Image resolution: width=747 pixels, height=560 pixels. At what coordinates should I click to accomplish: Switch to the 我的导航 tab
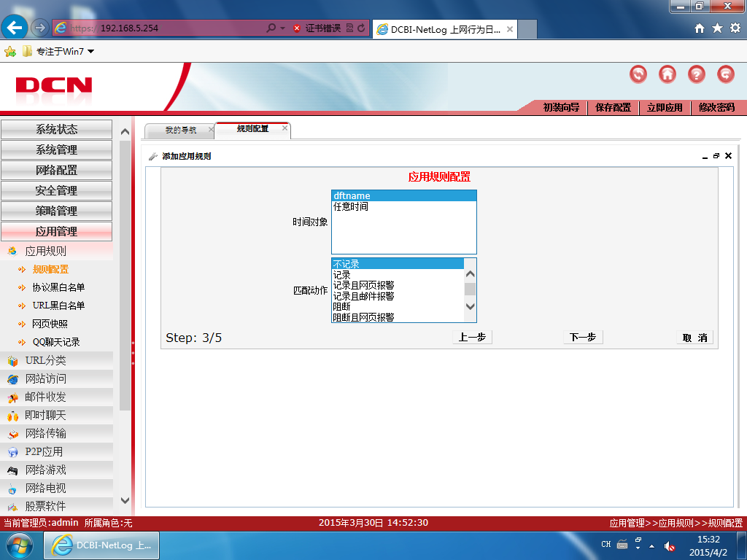[x=181, y=130]
